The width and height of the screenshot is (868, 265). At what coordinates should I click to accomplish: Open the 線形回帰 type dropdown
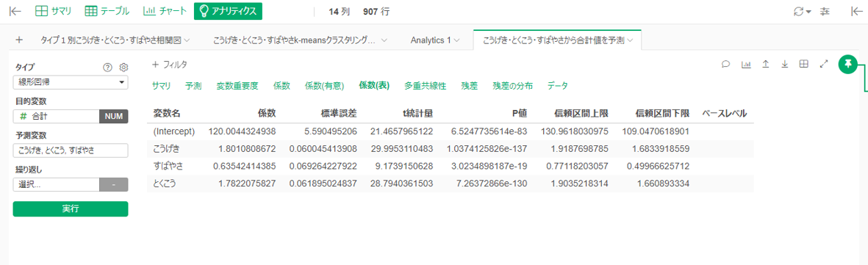pyautogui.click(x=71, y=82)
